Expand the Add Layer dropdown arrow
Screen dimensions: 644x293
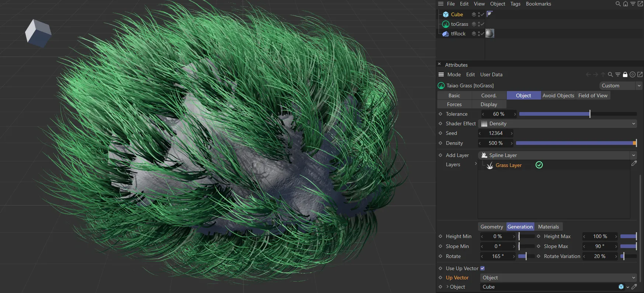pos(634,156)
